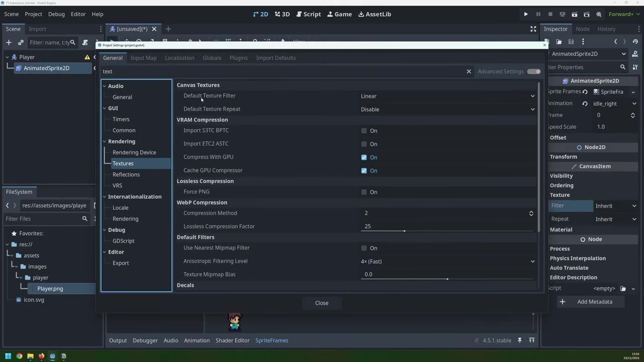Open Movie Maker mode reel icon

click(x=599, y=14)
